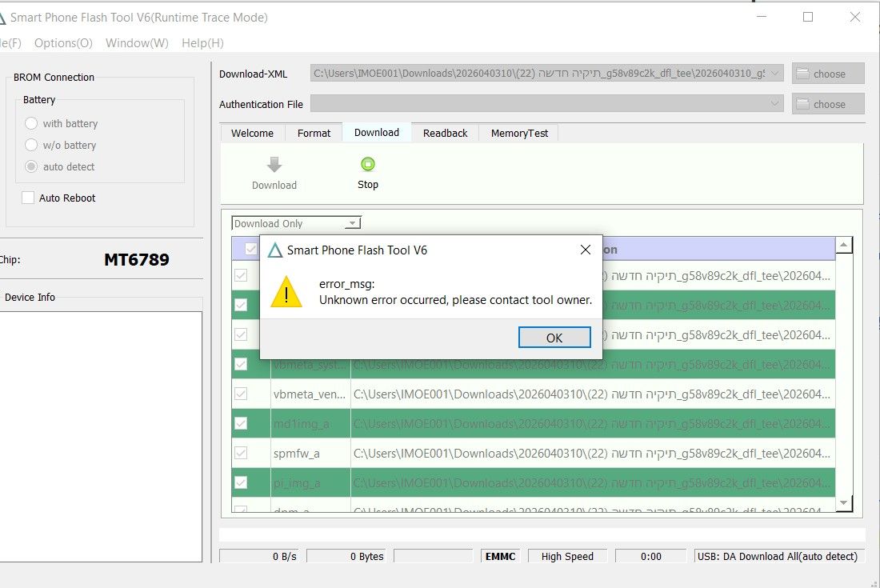This screenshot has width=880, height=588.
Task: Enable the Auto Reboot checkbox
Action: [28, 198]
